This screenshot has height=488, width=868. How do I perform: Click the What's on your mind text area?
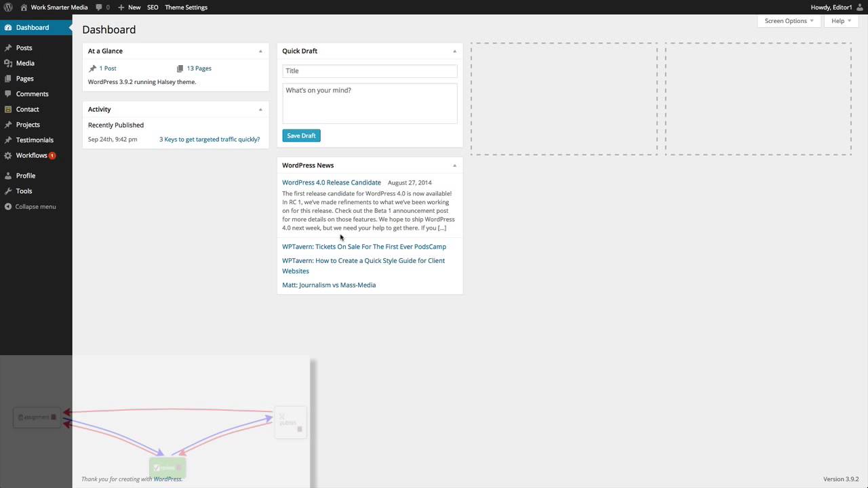370,104
